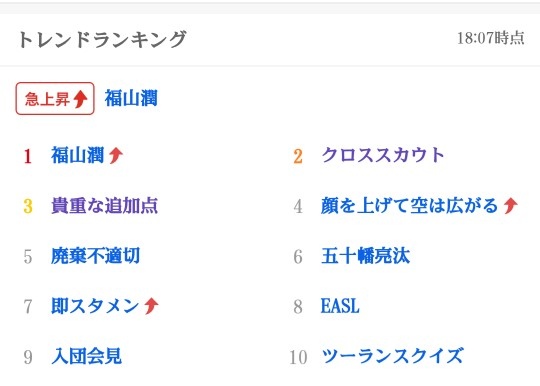
Task: Open rank 10 trend ツーランスクイズ
Action: (x=392, y=356)
